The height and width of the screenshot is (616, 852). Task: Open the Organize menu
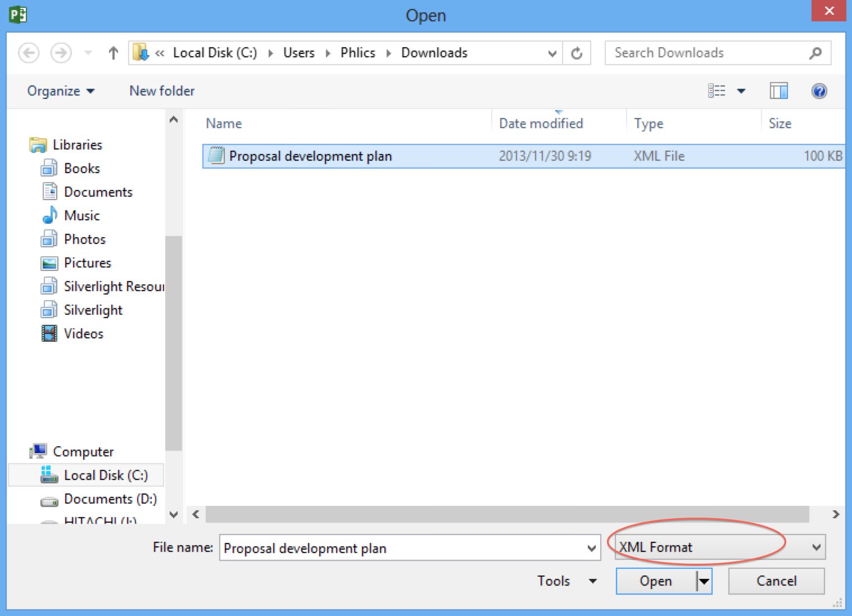pos(61,91)
